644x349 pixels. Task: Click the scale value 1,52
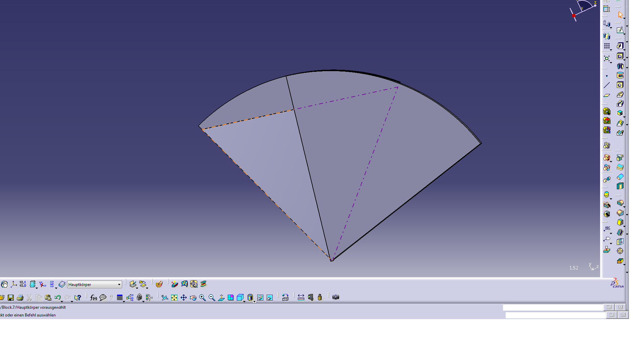point(574,268)
